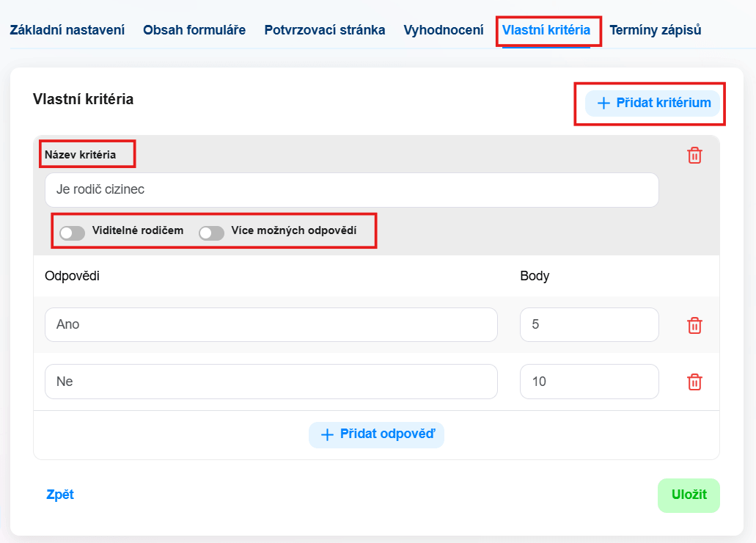Go back using the 'Zpět' link
This screenshot has height=543, width=756.
pos(60,495)
